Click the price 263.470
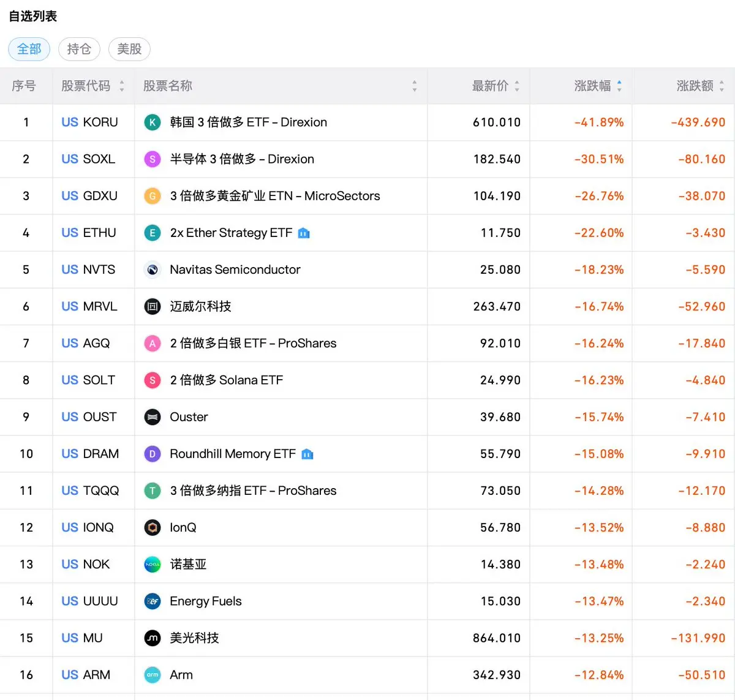Image resolution: width=735 pixels, height=700 pixels. point(497,306)
